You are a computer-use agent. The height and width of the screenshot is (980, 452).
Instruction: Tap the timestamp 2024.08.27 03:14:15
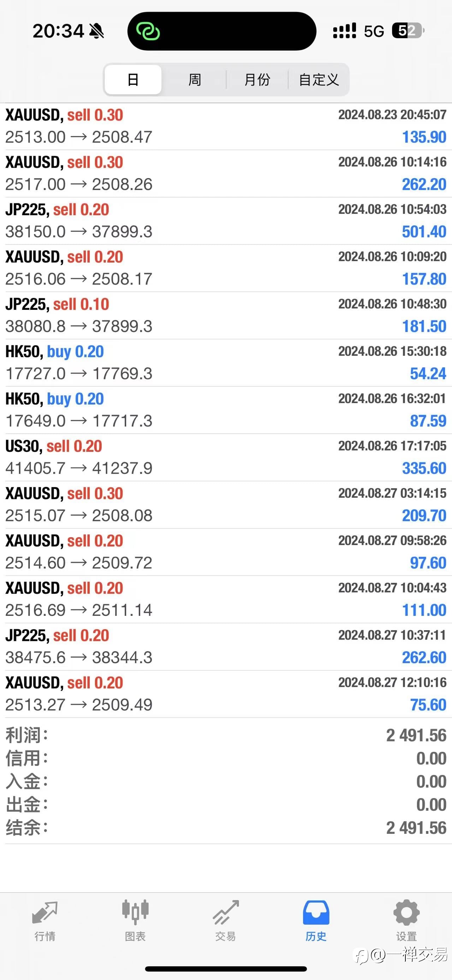point(392,493)
